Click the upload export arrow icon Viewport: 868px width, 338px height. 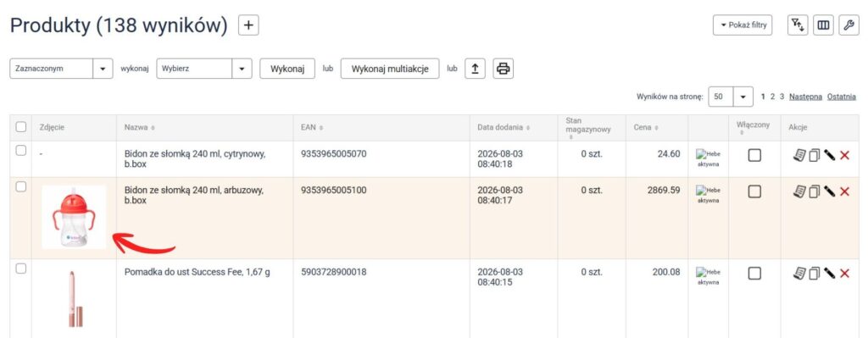tap(475, 69)
